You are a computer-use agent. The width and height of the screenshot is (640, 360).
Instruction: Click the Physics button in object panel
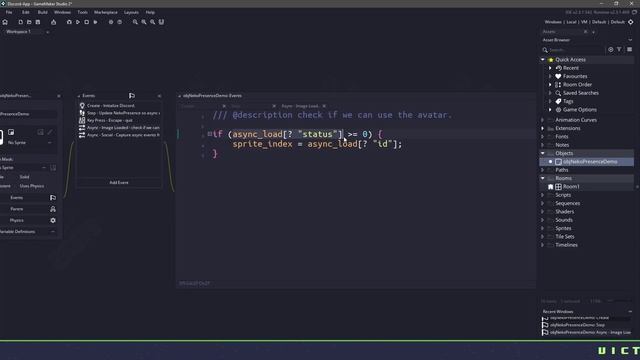17,220
